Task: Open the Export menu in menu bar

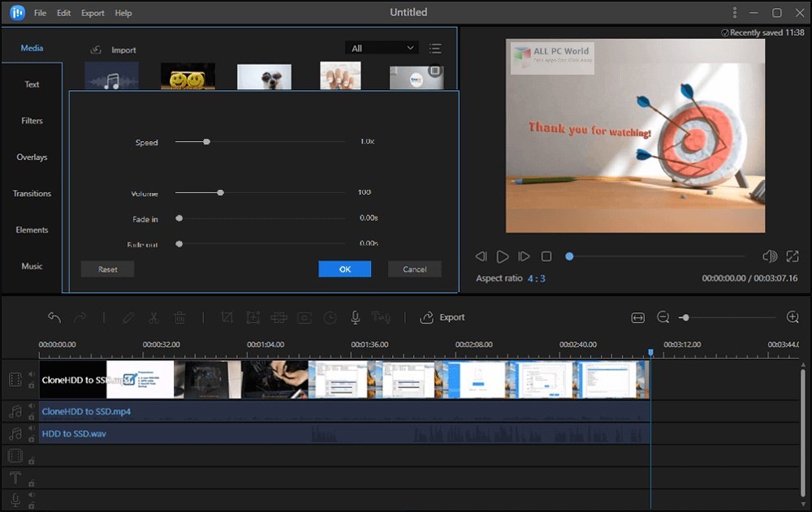Action: (93, 13)
